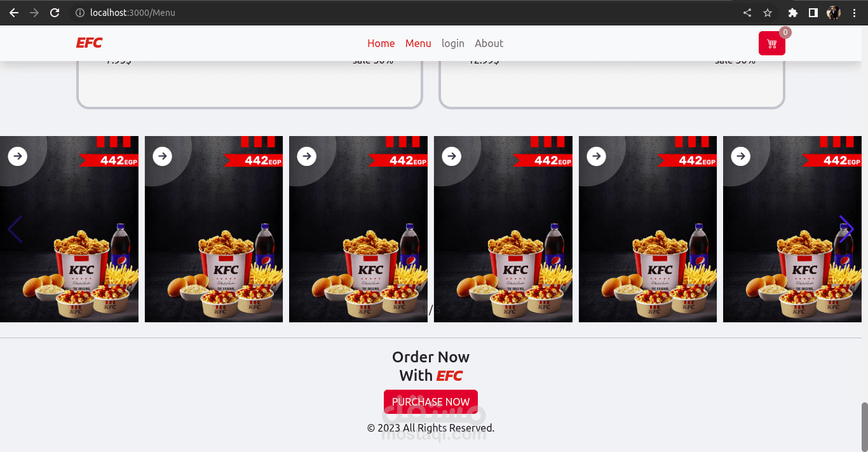
Task: Bookmark this page with the star icon
Action: (768, 13)
